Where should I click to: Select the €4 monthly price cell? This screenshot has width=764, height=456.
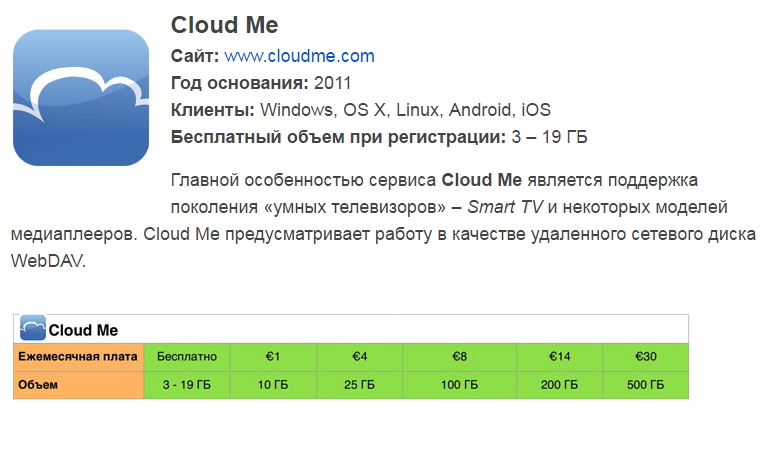pyautogui.click(x=360, y=357)
